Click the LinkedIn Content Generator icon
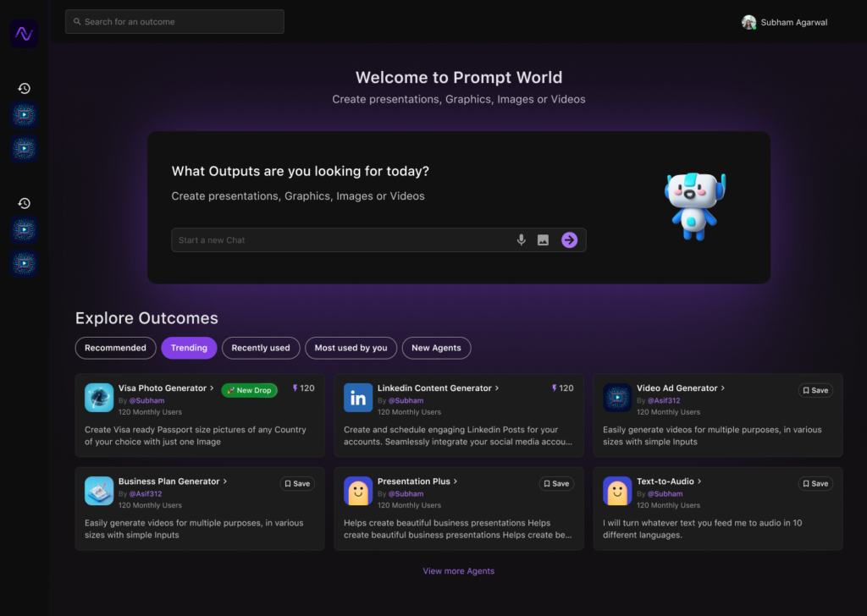The image size is (867, 616). [x=358, y=398]
